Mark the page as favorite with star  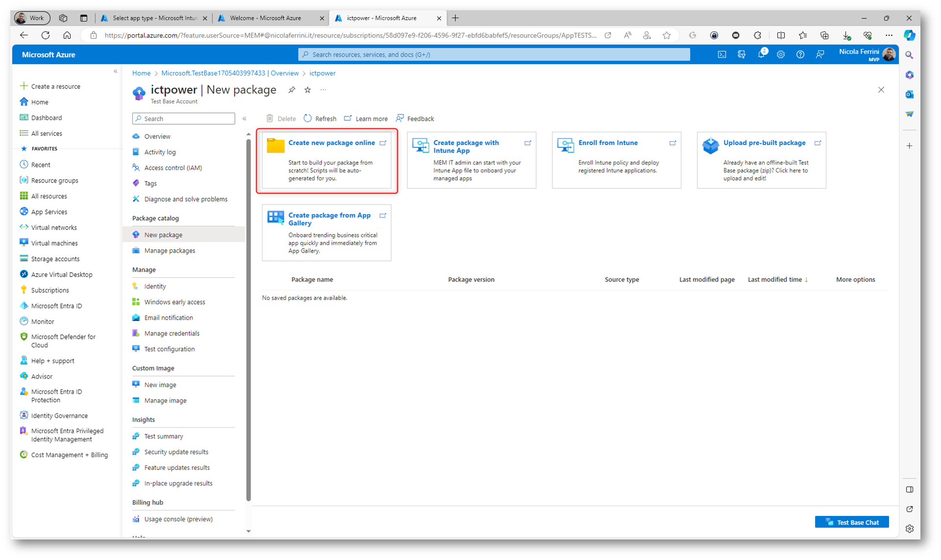click(x=307, y=90)
